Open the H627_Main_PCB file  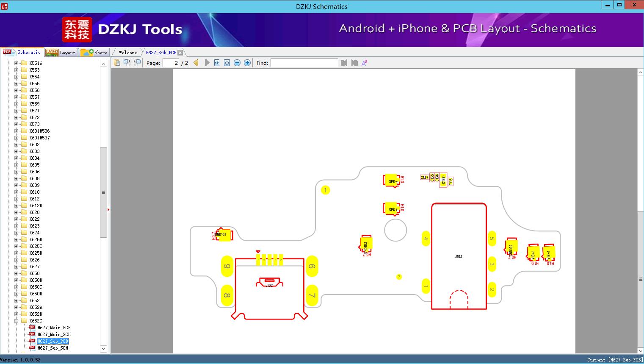click(54, 328)
